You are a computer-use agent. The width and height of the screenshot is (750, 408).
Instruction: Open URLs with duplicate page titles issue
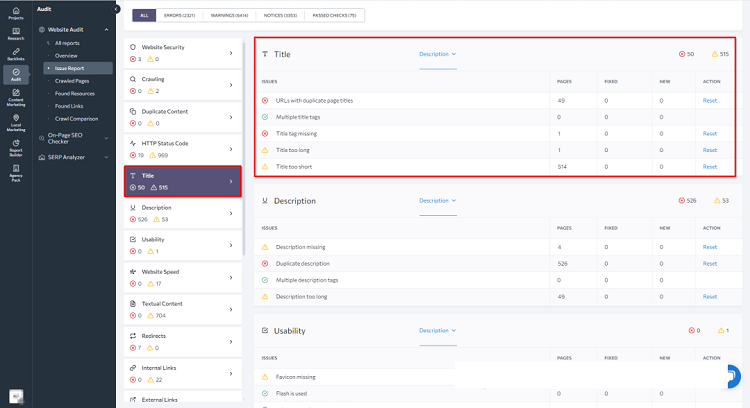click(x=314, y=100)
